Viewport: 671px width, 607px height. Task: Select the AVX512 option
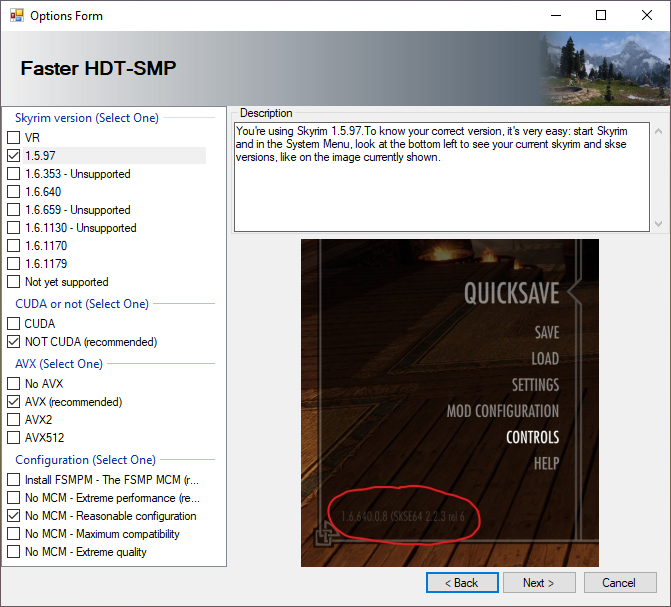pyautogui.click(x=14, y=437)
